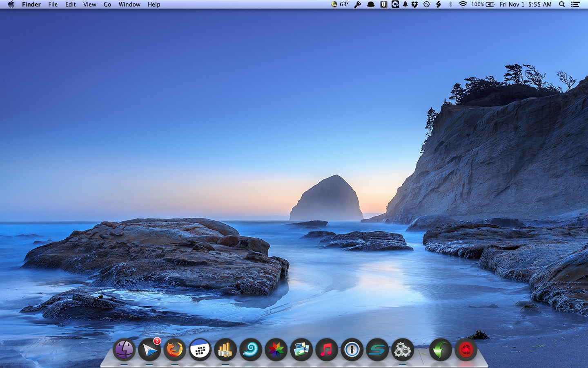Open the Dropbox menu bar icon
The image size is (588, 368).
click(415, 4)
